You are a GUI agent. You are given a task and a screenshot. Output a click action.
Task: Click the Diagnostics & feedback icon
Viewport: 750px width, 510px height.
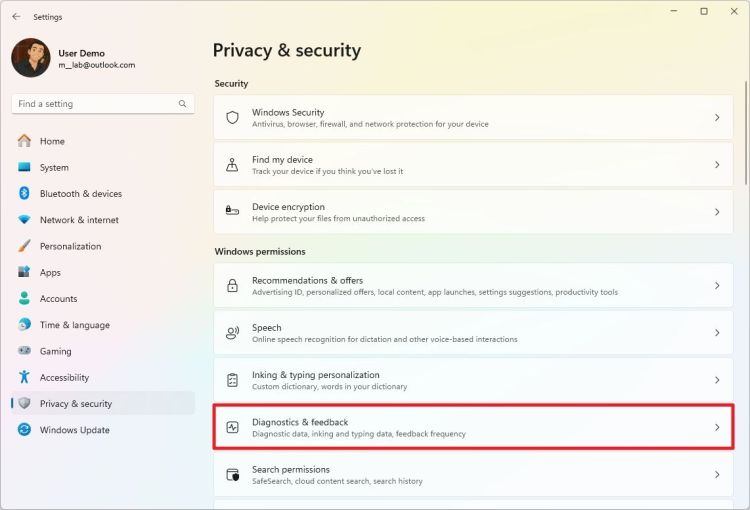(233, 427)
